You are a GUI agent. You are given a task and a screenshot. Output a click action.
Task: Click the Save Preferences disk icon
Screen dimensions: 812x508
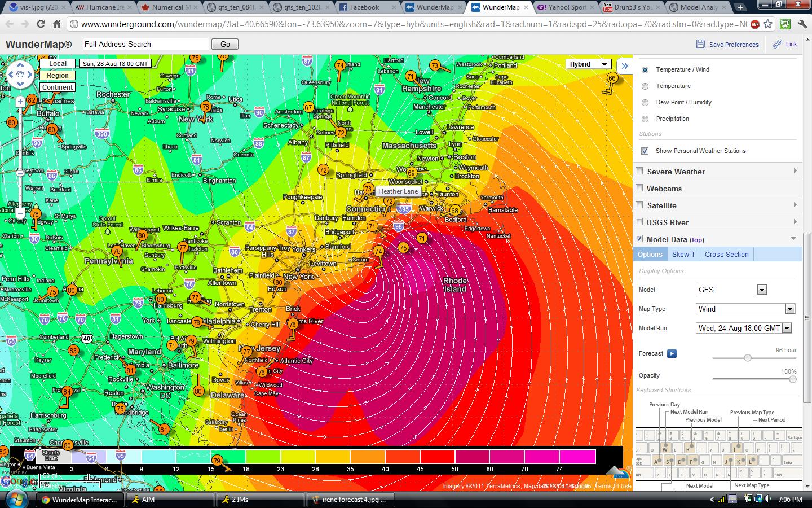click(x=700, y=44)
